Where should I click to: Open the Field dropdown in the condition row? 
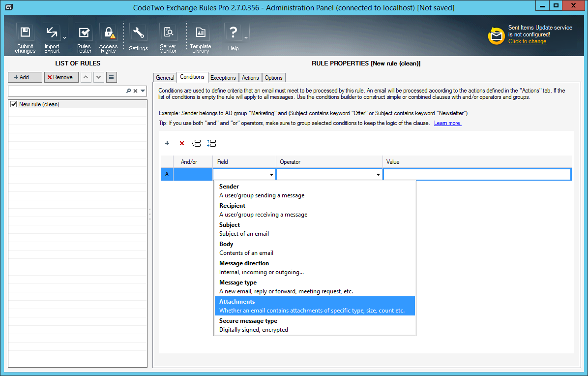(271, 174)
